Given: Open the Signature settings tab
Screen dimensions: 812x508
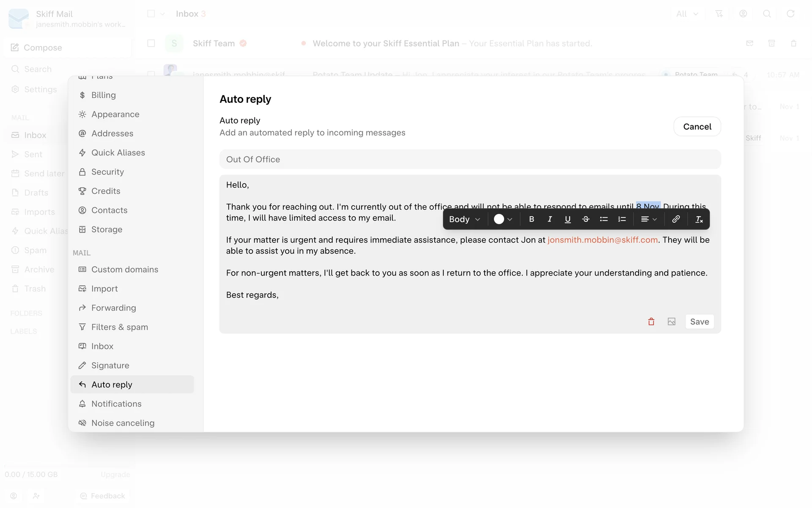Looking at the screenshot, I should (110, 365).
